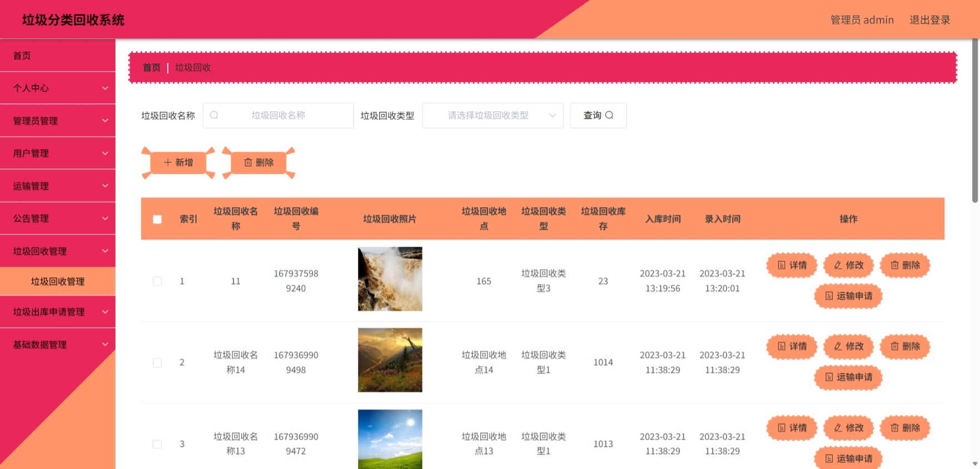Click 删除 for row 垃圾回收名称14
The height and width of the screenshot is (469, 980).
[x=905, y=346]
